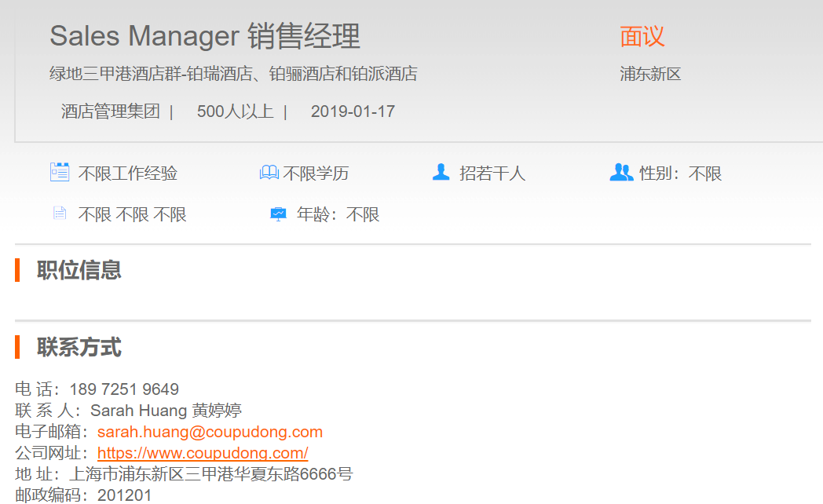Viewport: 823px width, 504px height.
Task: Click the calendar icon beside 不限工作经验
Action: (60, 172)
